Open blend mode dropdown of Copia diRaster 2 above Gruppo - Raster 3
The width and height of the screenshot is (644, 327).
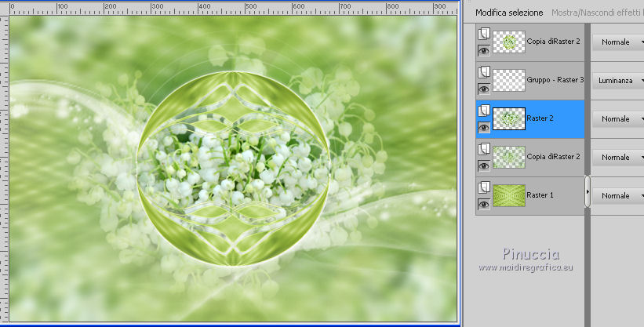[x=618, y=42]
